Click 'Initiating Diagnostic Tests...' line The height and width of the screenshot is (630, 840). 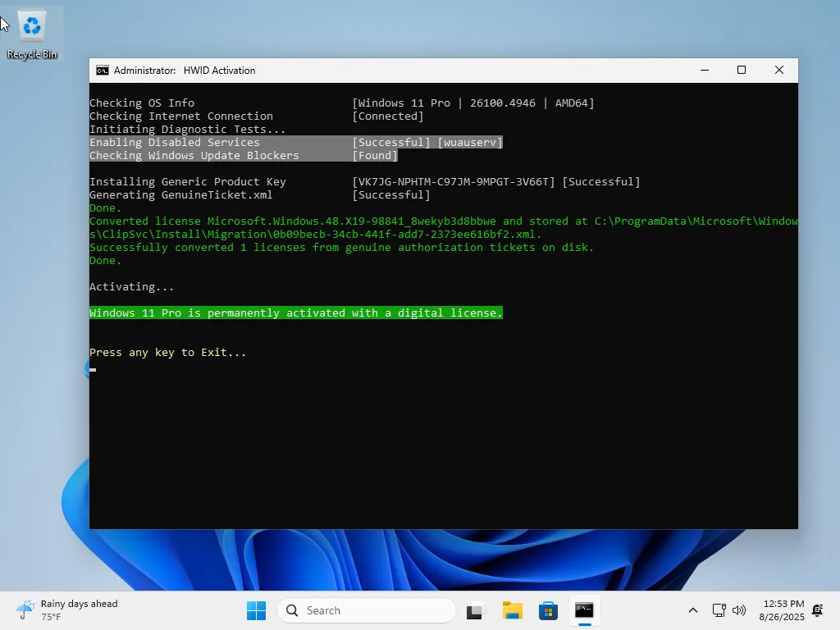click(x=188, y=129)
